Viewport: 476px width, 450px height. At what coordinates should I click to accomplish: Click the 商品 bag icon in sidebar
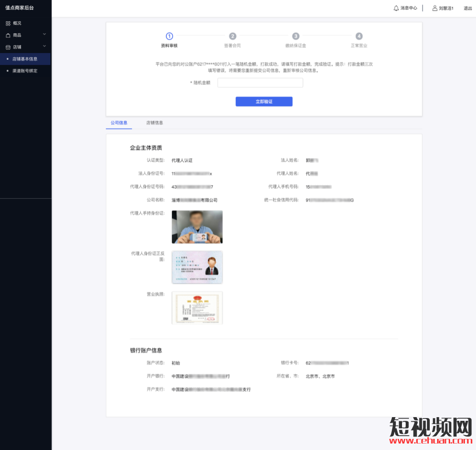tap(8, 35)
